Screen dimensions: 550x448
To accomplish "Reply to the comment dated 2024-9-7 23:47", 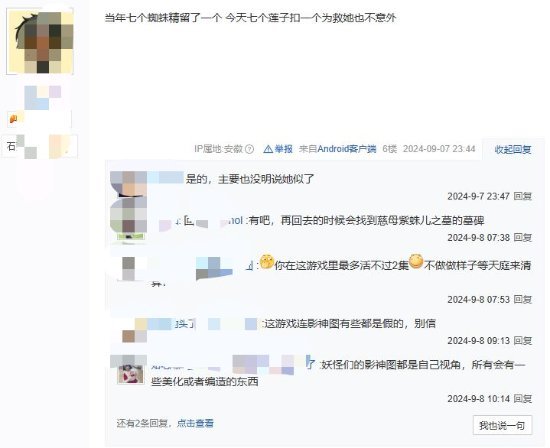I will [523, 196].
